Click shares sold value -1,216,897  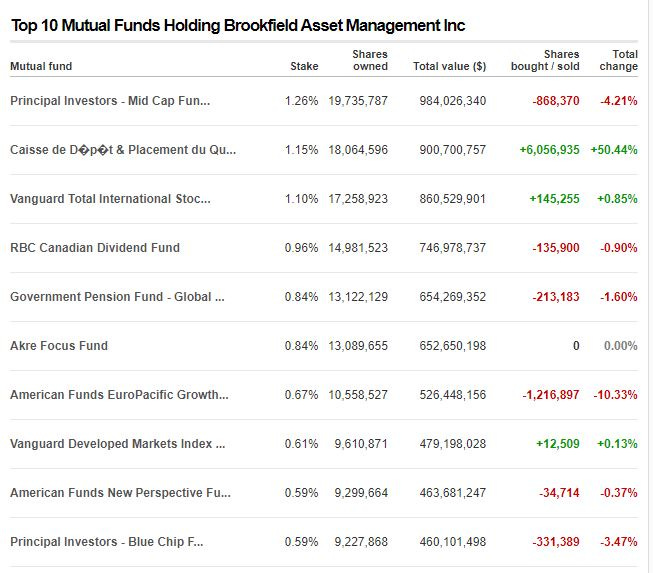(x=551, y=395)
